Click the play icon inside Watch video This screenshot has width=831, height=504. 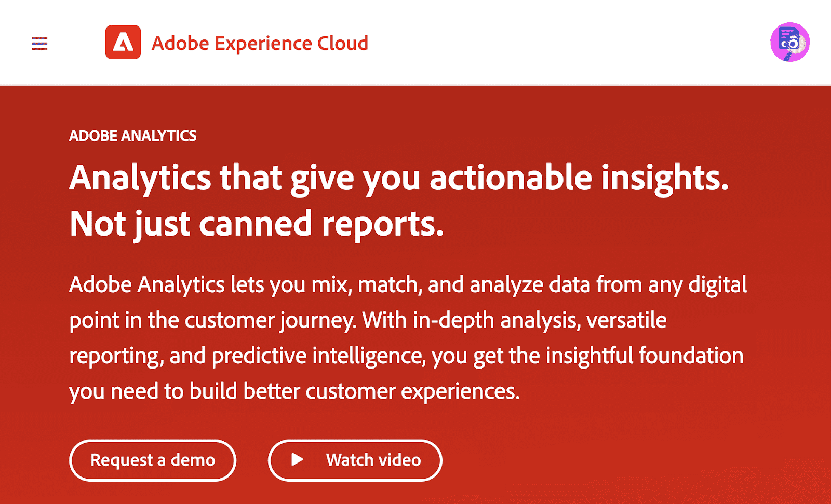(x=297, y=460)
